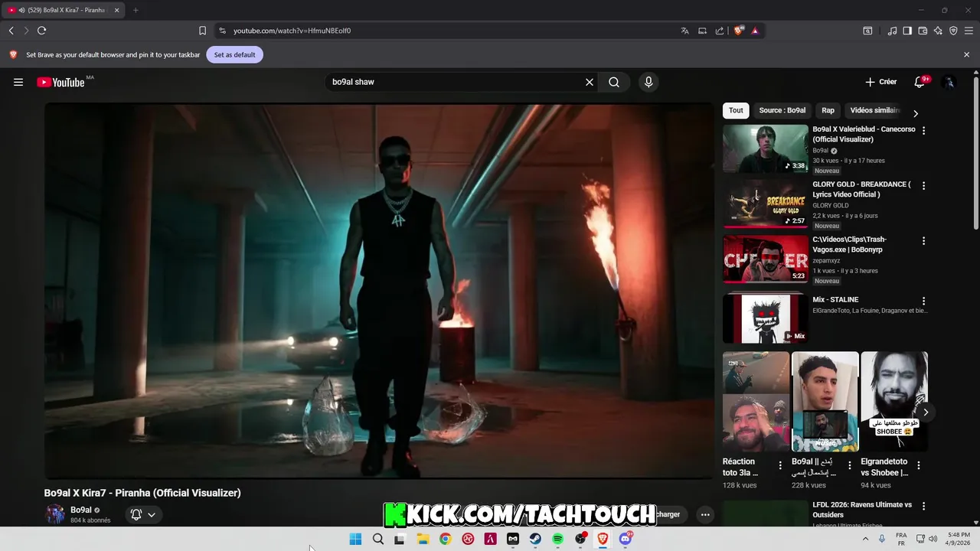
Task: Open Steam from the taskbar
Action: pyautogui.click(x=535, y=539)
